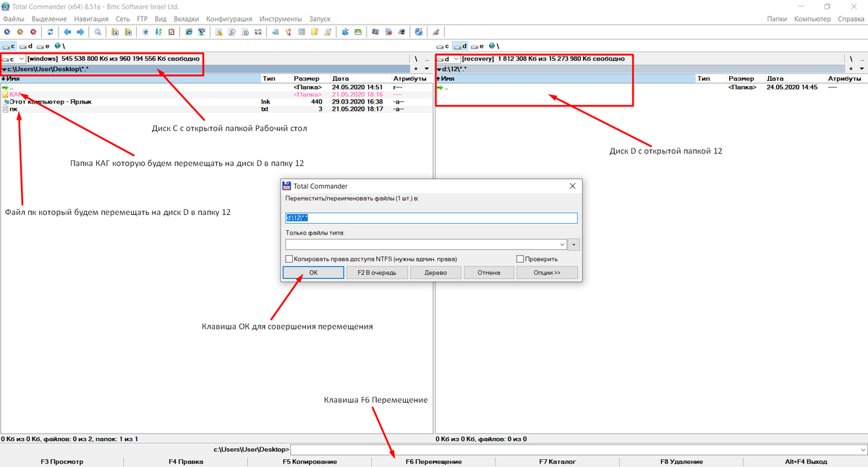868x467 pixels.
Task: Click the parent folder row in right panel
Action: click(651, 87)
